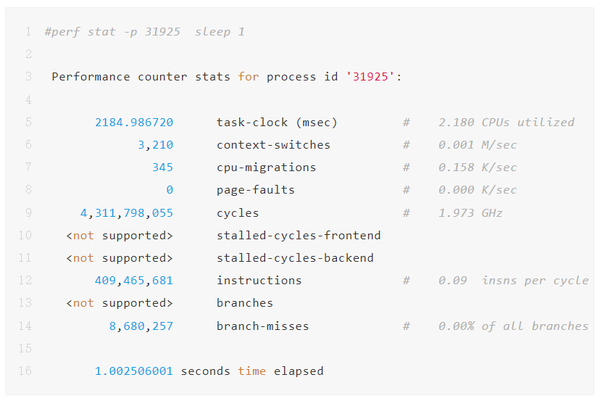Screen dimensions: 600x401
Task: Click the 'Performance counter stats' text
Action: click(141, 76)
